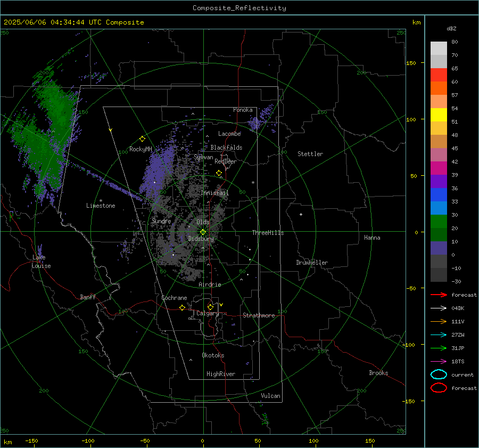Click the Drumheller city label

312,263
